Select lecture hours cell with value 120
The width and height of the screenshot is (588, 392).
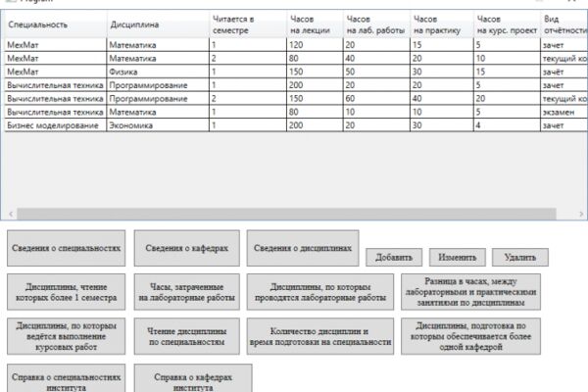point(315,45)
